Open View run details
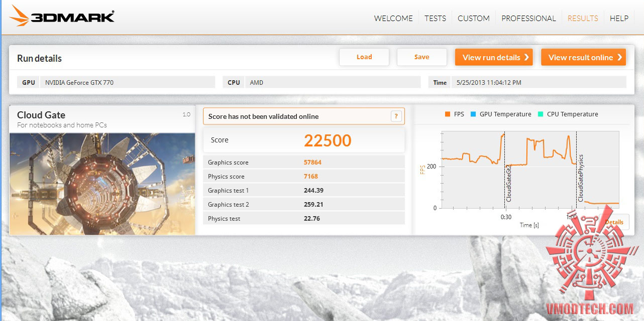644x321 pixels. [494, 57]
